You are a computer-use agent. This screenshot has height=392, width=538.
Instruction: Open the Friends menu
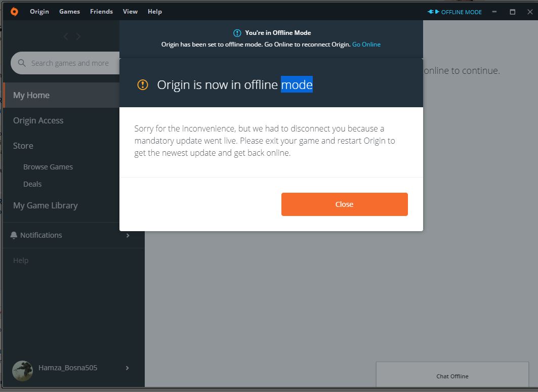(x=102, y=12)
